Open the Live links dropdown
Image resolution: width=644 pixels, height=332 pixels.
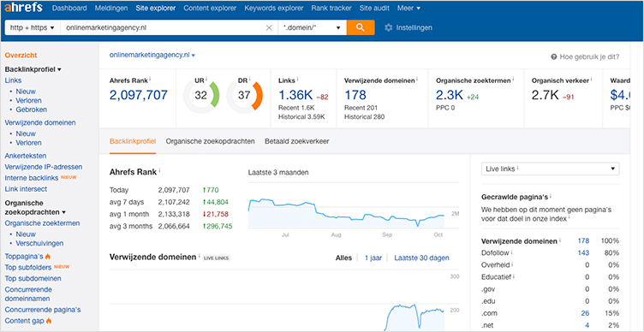pos(550,169)
